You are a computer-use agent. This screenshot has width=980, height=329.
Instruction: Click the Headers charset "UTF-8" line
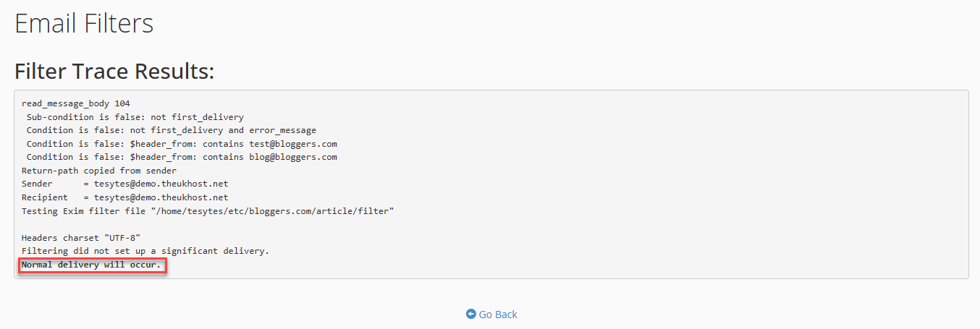(x=81, y=237)
